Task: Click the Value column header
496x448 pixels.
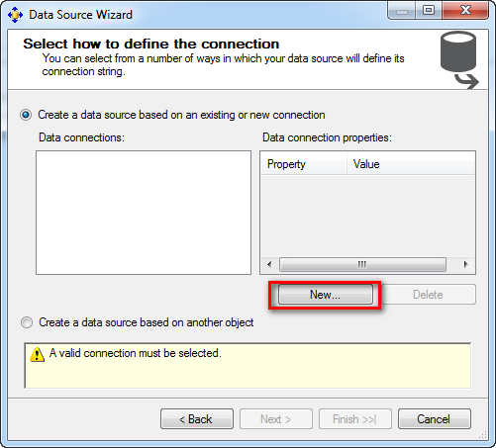Action: 410,164
